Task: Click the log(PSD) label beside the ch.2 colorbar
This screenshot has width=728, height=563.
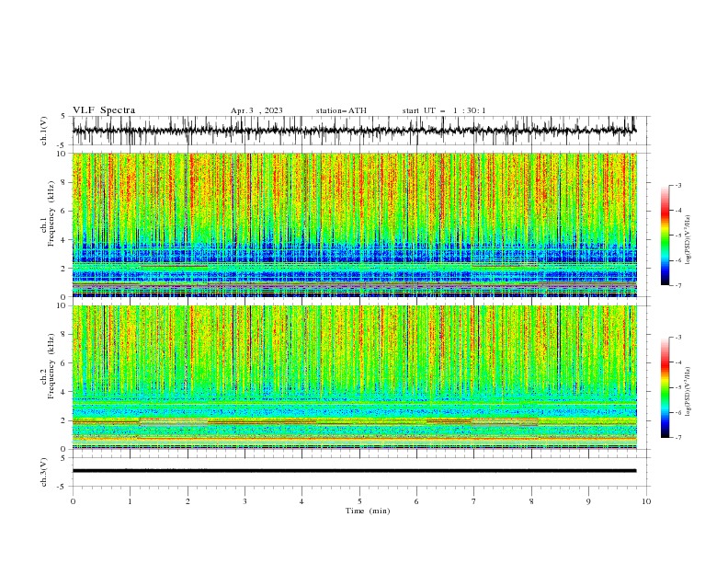Action: click(x=688, y=391)
